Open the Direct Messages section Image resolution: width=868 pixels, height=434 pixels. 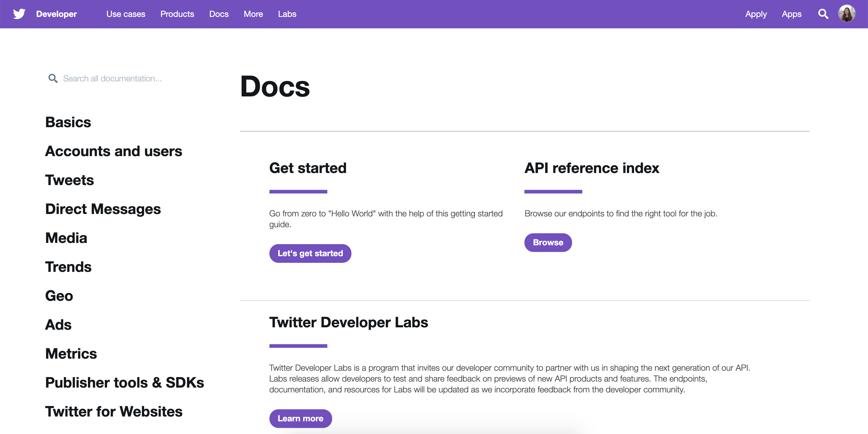coord(103,209)
